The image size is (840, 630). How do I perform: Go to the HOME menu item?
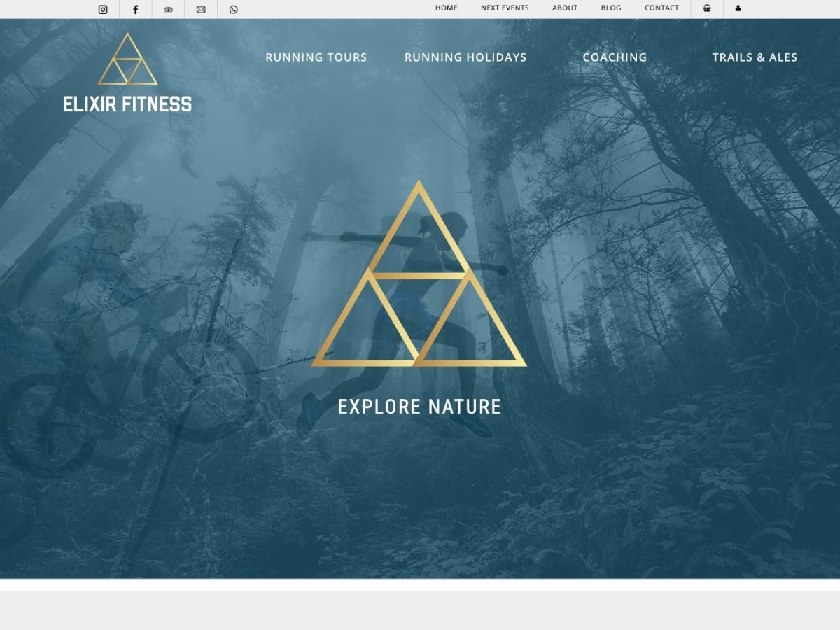coord(447,8)
